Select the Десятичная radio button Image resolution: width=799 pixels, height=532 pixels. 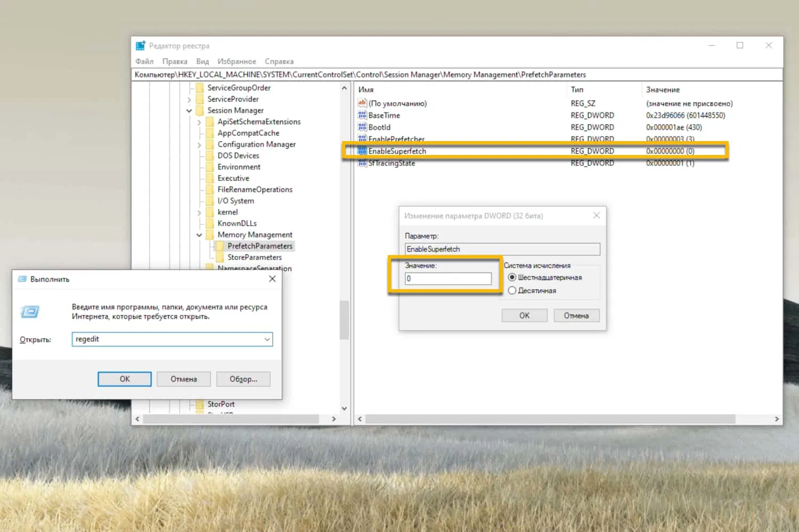point(512,290)
